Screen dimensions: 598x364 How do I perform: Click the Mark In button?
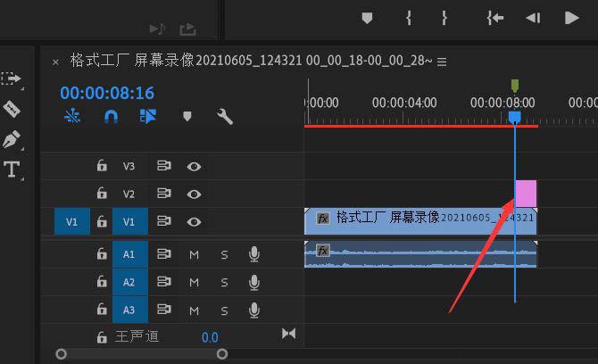408,18
